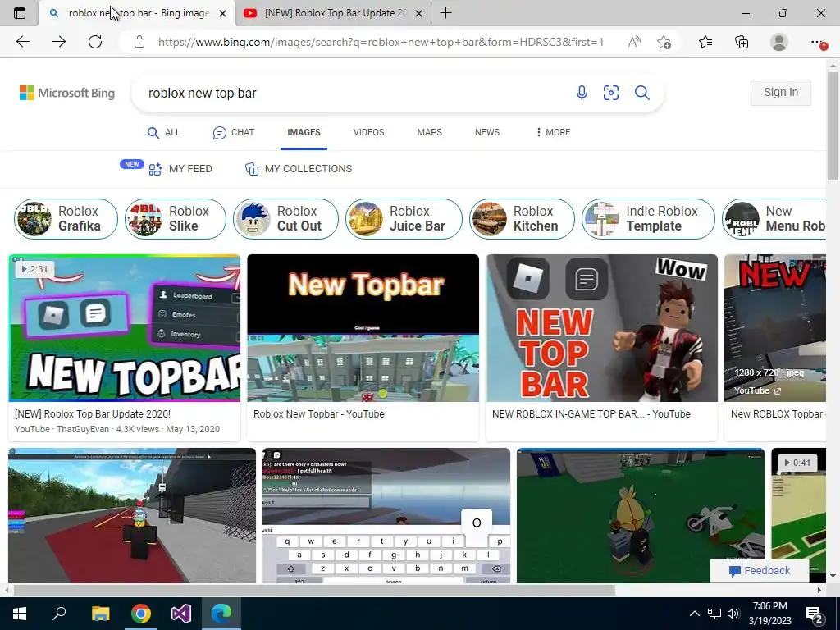Switch to NEWS results
This screenshot has width=840, height=630.
[487, 132]
